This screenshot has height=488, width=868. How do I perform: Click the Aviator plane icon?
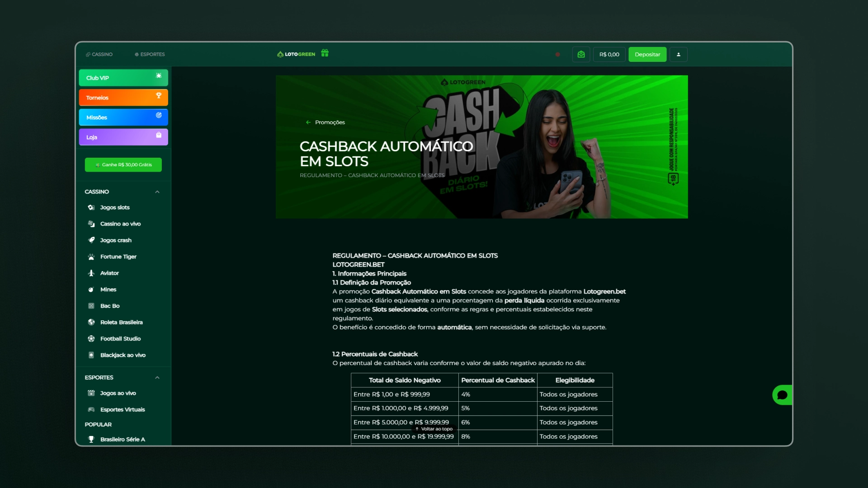coord(91,273)
